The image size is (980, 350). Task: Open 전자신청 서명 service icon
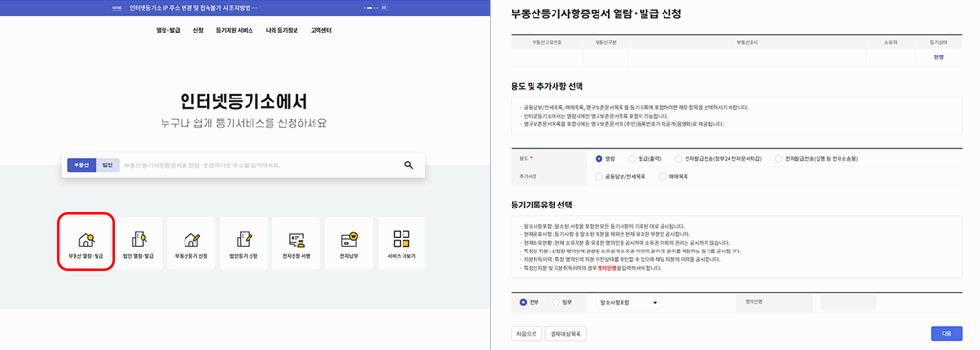[x=296, y=243]
